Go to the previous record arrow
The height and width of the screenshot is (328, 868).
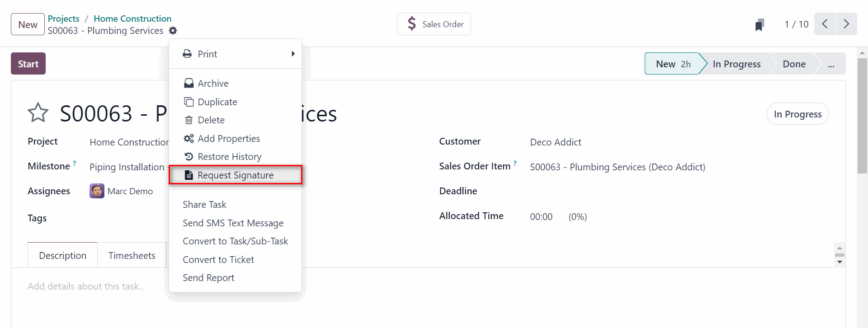(x=825, y=24)
